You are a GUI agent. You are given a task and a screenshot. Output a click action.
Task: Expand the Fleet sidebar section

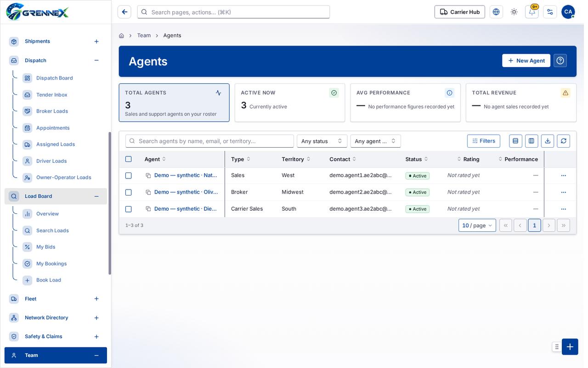click(x=96, y=299)
